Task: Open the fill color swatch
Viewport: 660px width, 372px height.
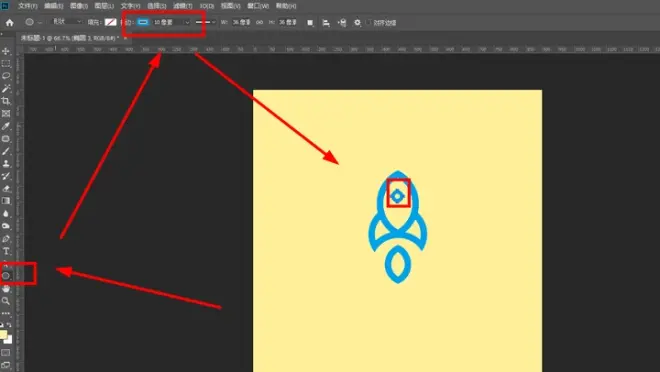Action: [111, 22]
